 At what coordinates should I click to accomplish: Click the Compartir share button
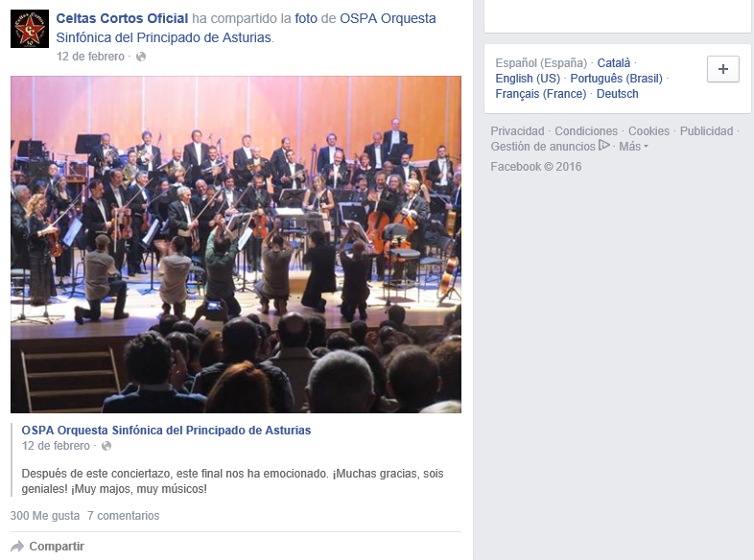pyautogui.click(x=47, y=547)
